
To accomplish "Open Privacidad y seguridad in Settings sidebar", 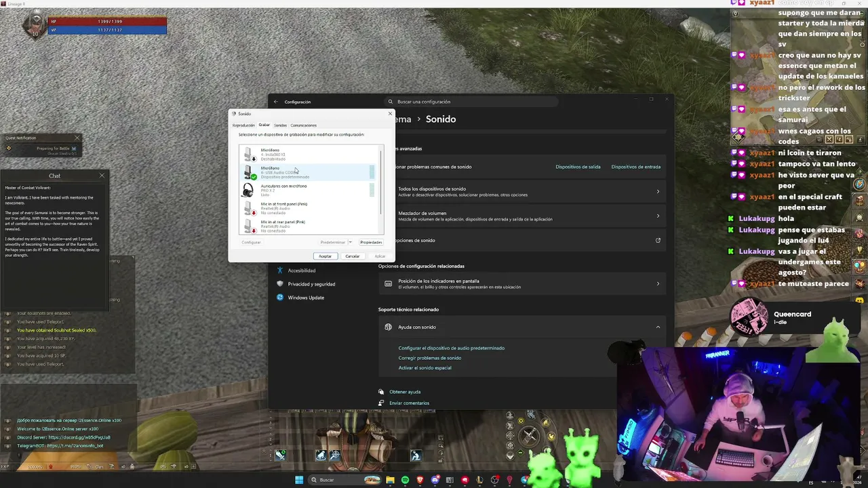I will [x=311, y=284].
